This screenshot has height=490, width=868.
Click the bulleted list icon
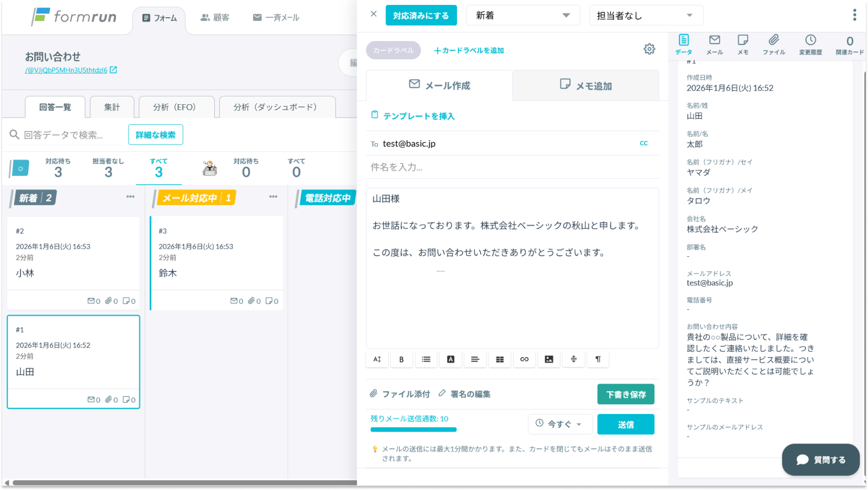426,359
